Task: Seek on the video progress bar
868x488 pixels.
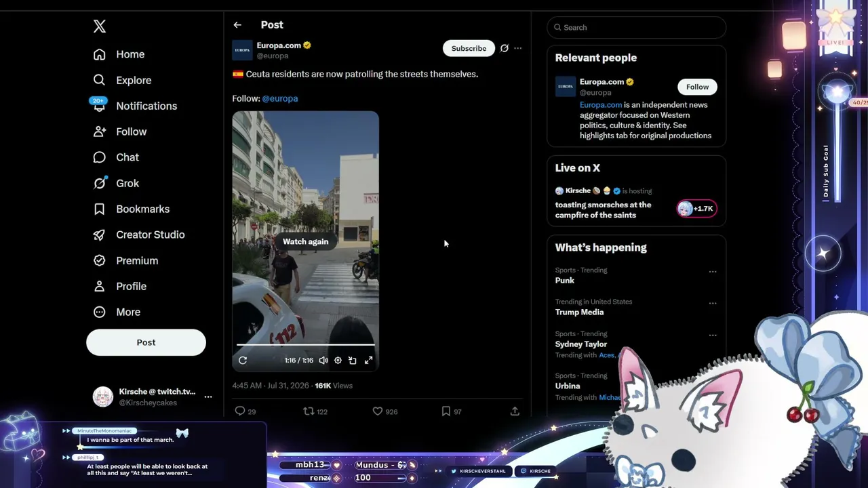Action: coord(305,345)
